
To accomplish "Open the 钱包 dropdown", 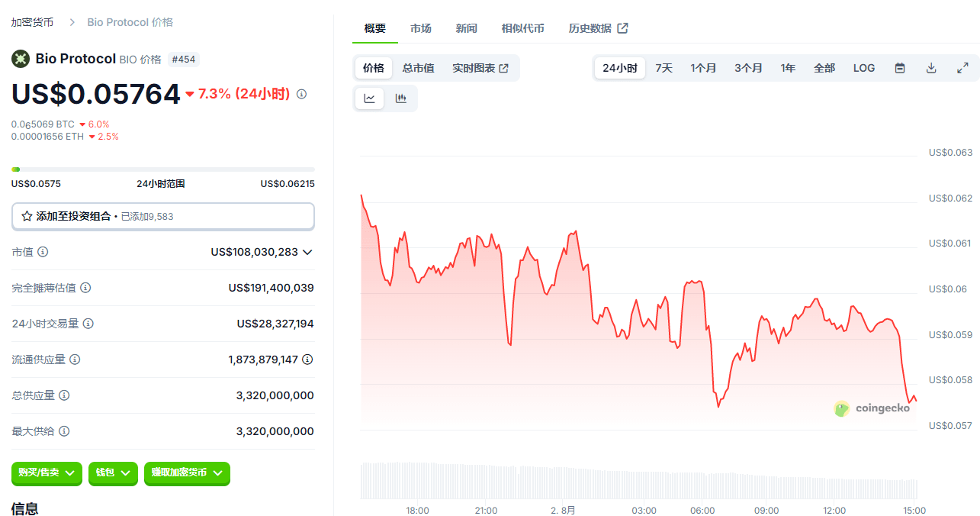I will (x=114, y=473).
